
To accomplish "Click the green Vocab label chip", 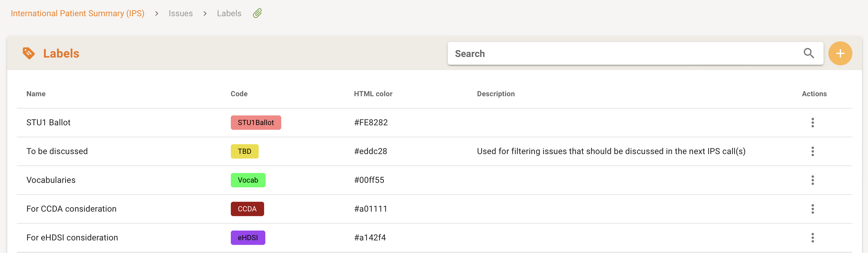I will click(248, 180).
